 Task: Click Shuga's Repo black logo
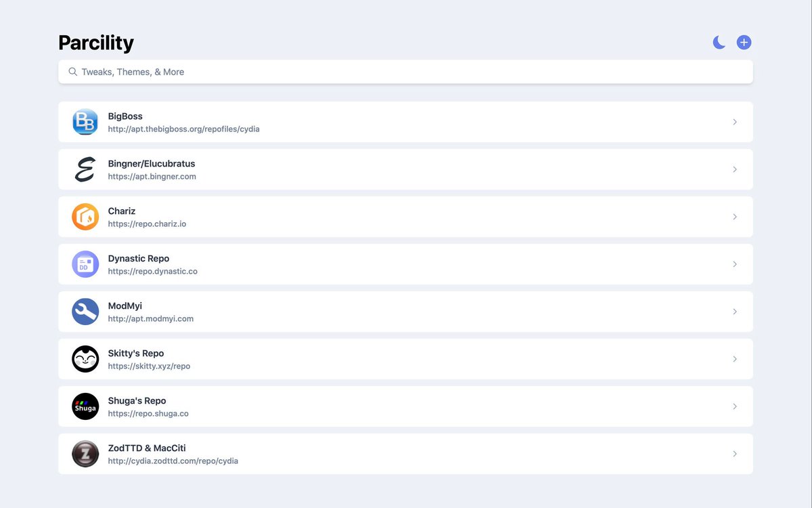point(85,406)
